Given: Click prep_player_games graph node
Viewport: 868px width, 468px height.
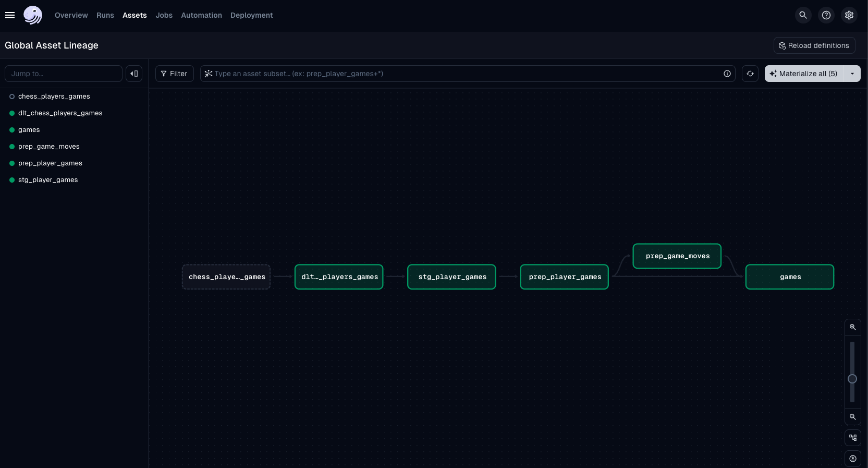Looking at the screenshot, I should [x=565, y=277].
